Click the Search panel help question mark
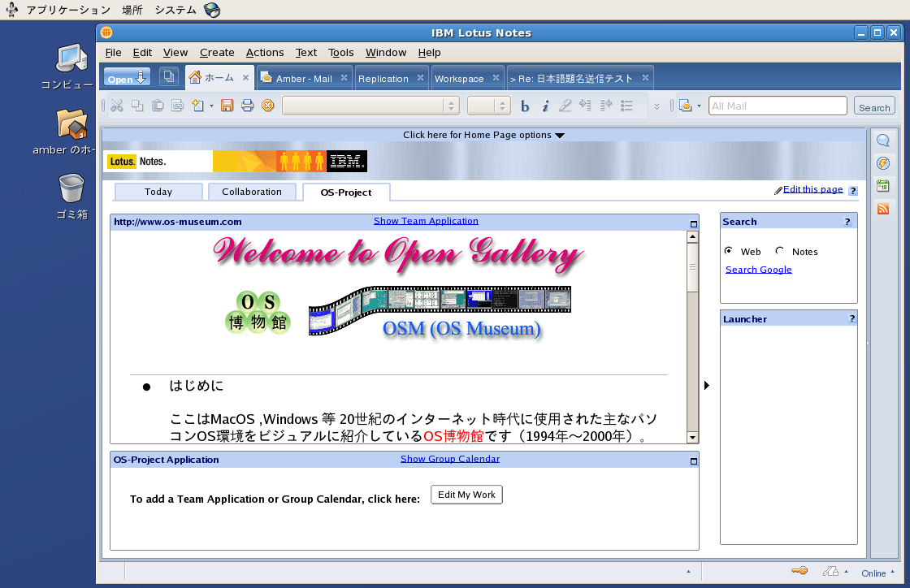The width and height of the screenshot is (910, 588). pos(847,222)
